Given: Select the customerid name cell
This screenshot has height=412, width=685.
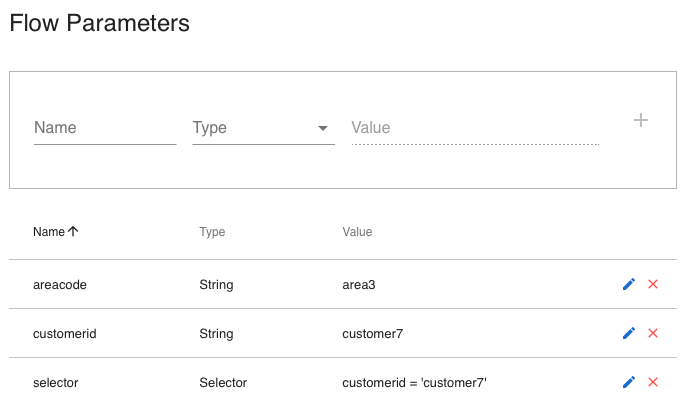Looking at the screenshot, I should coord(64,334).
